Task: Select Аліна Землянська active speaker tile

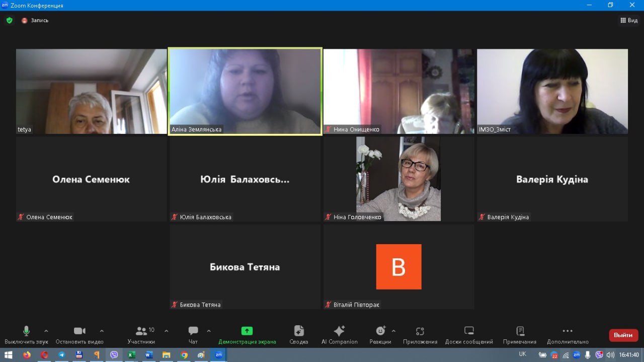Action: (245, 91)
